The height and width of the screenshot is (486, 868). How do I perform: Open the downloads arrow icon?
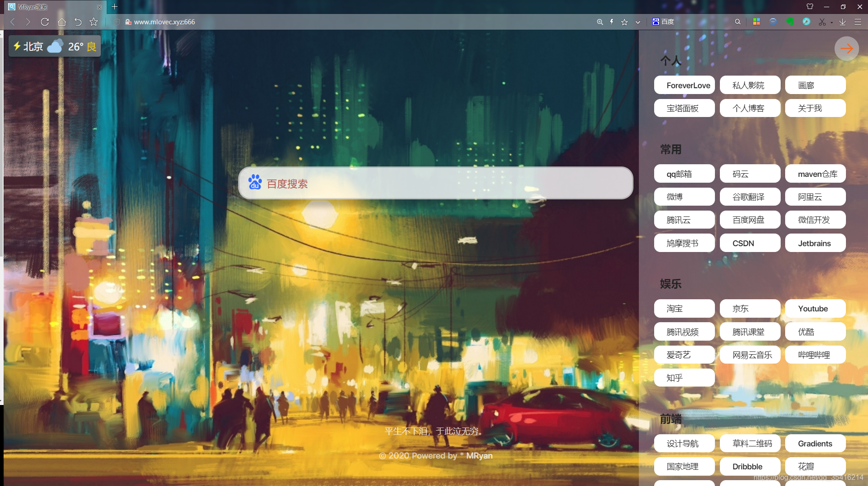point(842,22)
